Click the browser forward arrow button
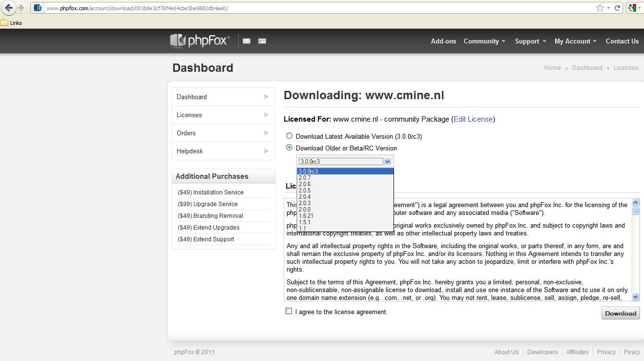Viewport: 644px width, 361px height. click(x=21, y=8)
